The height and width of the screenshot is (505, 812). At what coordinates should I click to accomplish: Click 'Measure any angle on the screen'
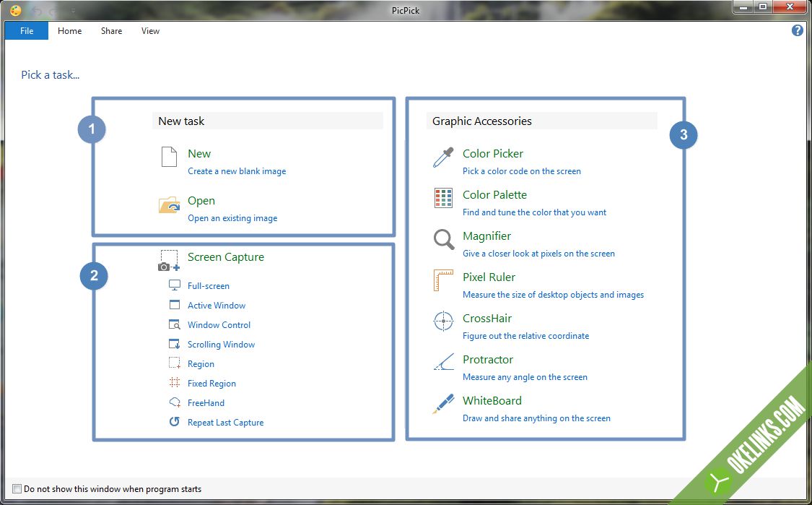point(525,377)
